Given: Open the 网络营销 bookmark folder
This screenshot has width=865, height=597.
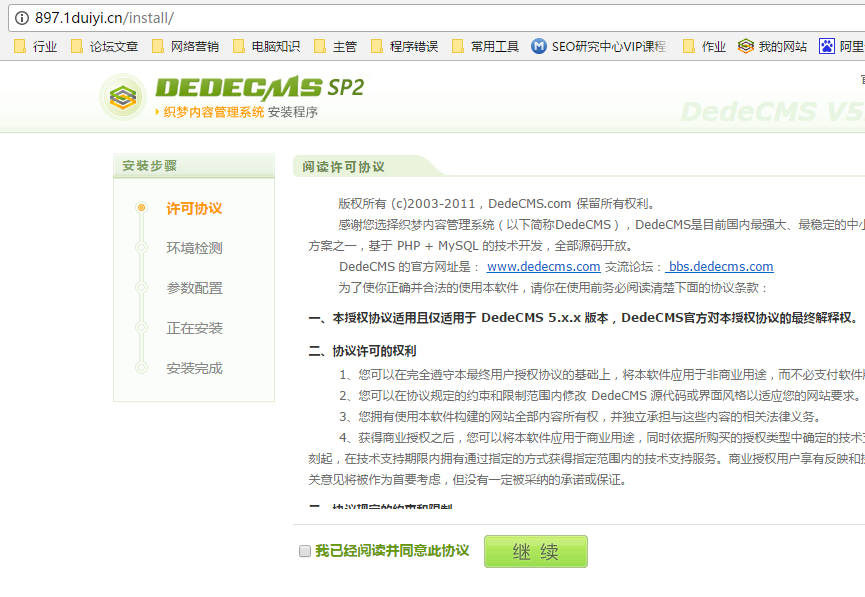Looking at the screenshot, I should pyautogui.click(x=185, y=46).
